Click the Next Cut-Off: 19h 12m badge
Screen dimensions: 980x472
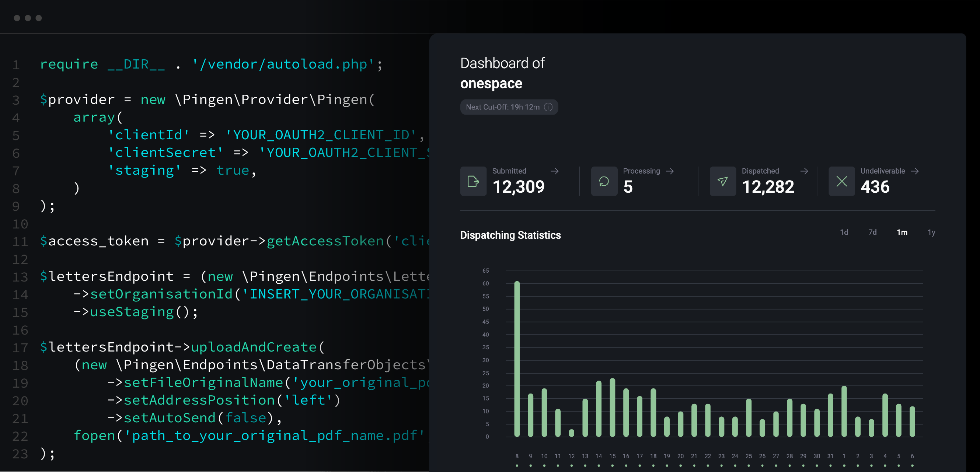(509, 107)
